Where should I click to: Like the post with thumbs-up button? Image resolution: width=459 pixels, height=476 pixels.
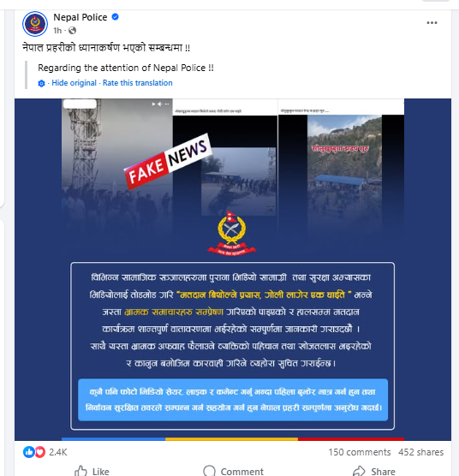pos(92,471)
